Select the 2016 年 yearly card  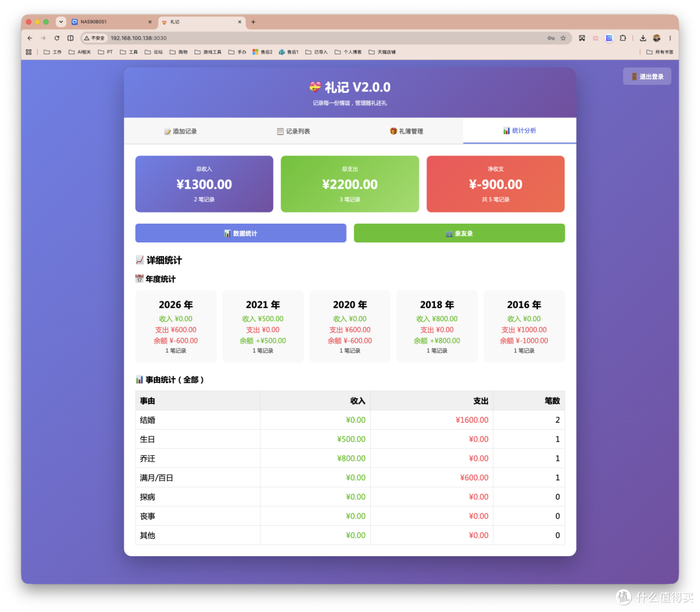click(x=524, y=326)
